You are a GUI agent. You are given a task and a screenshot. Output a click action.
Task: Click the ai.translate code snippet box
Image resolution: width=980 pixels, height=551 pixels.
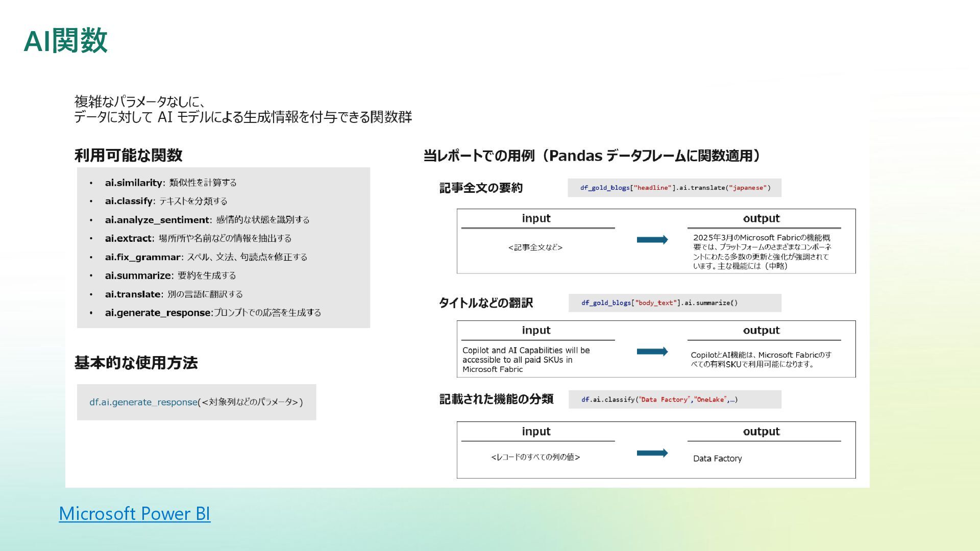pos(674,188)
